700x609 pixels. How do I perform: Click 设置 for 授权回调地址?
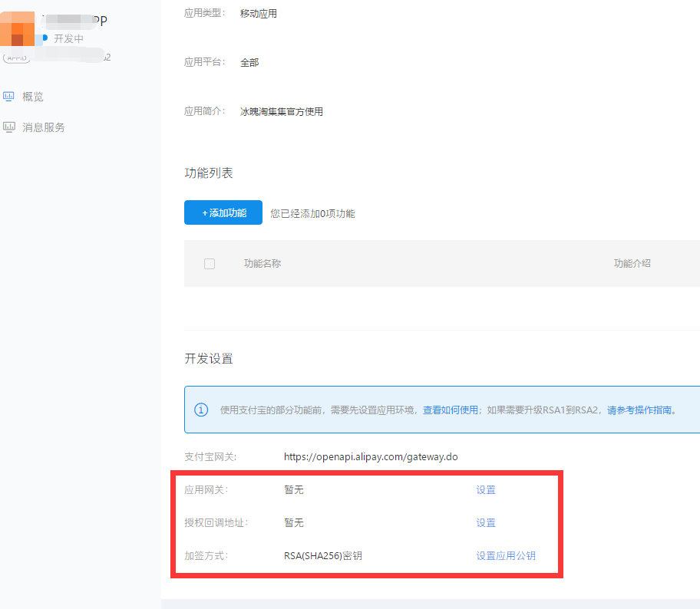point(486,522)
